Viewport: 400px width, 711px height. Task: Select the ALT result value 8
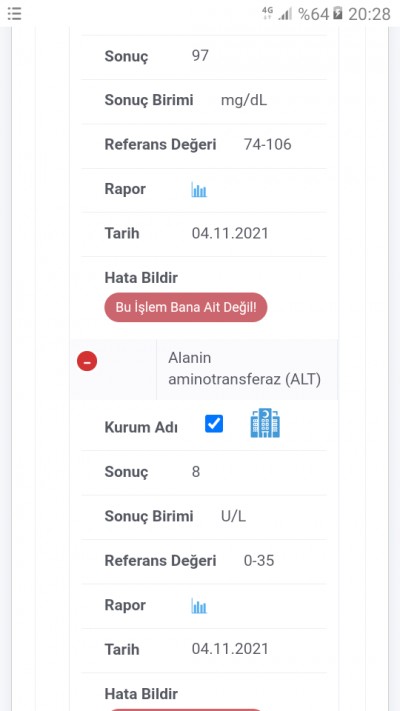tap(196, 472)
